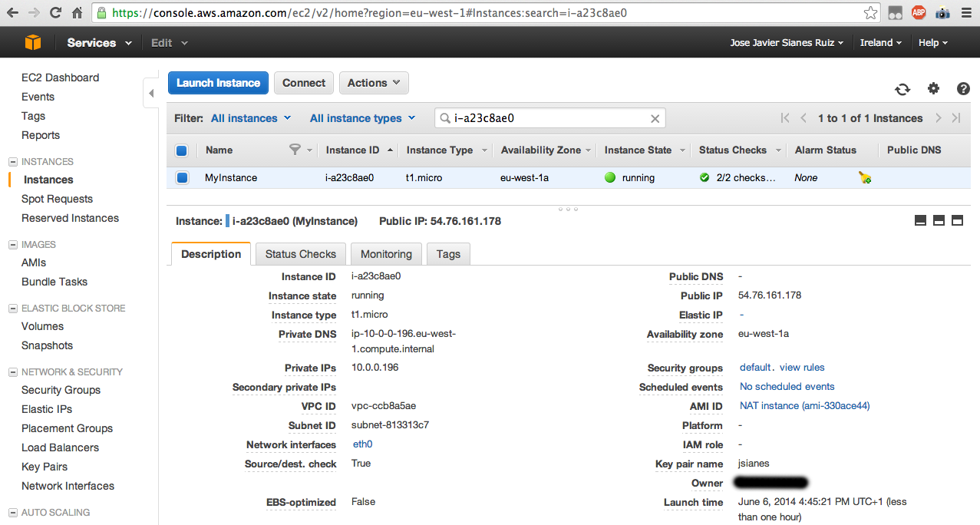
Task: Go to next page of instances
Action: click(x=938, y=118)
